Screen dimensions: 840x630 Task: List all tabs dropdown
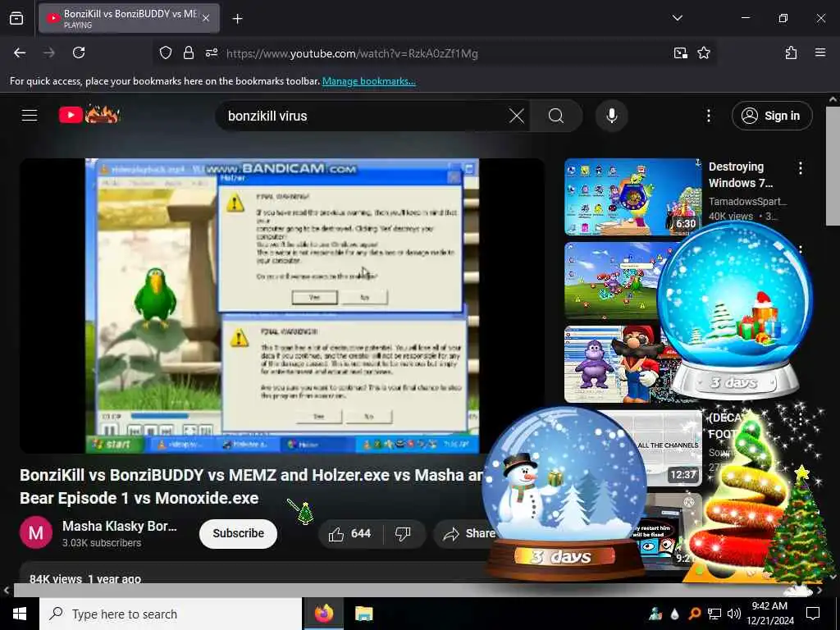(677, 18)
